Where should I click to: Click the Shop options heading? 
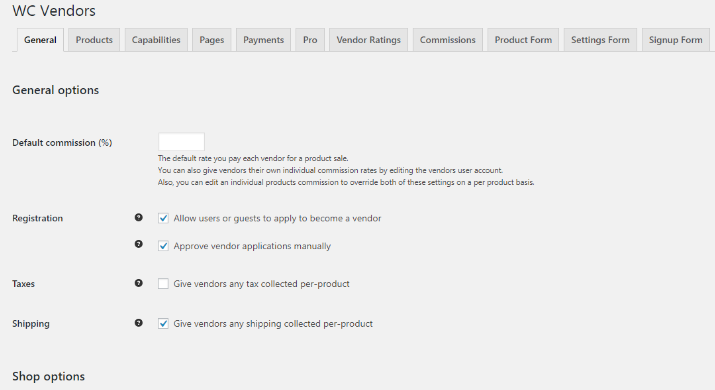[48, 376]
